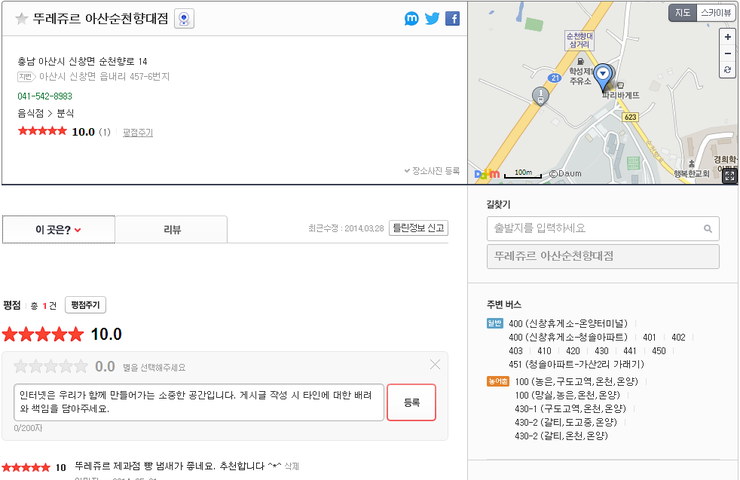This screenshot has width=740, height=480.
Task: Zoom out the map with the minus button
Action: (x=728, y=53)
